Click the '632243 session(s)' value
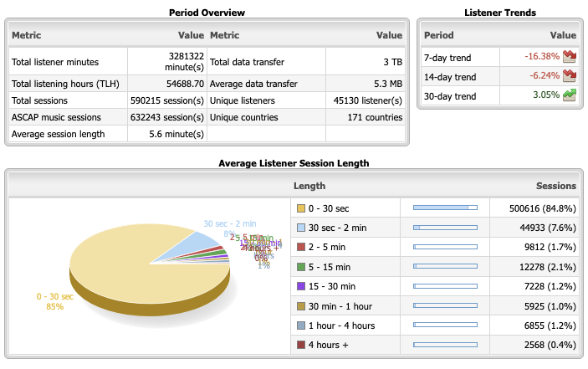588x369 pixels. 167,117
